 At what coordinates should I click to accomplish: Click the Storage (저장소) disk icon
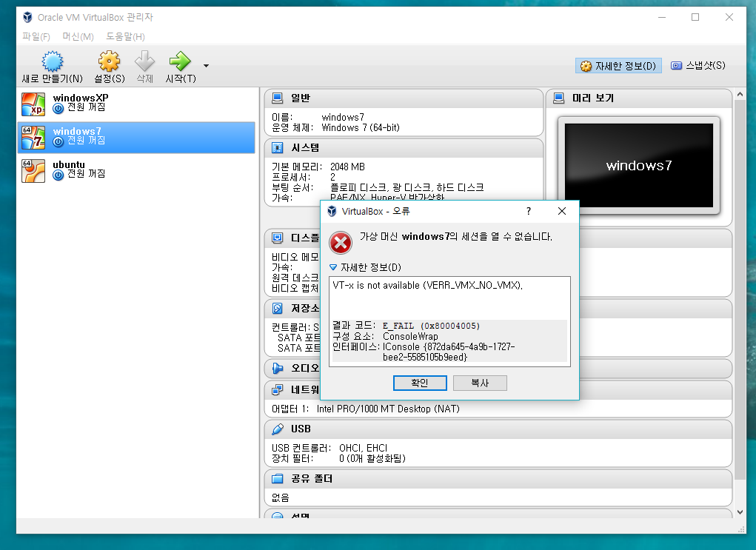pyautogui.click(x=277, y=308)
